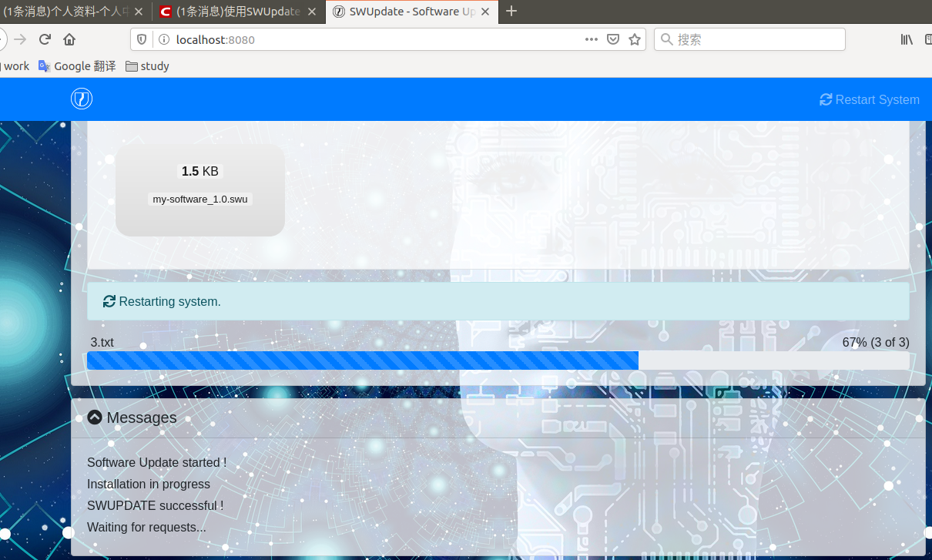932x560 pixels.
Task: Click the striped update progress bar
Action: pos(498,360)
